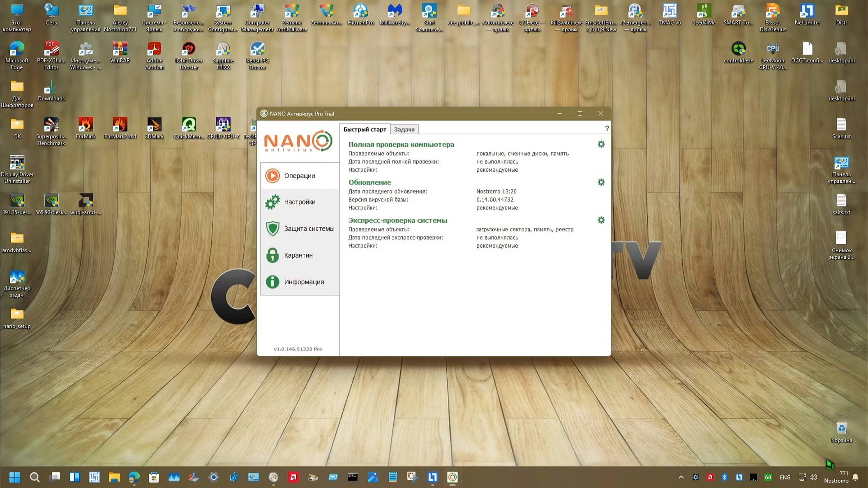This screenshot has width=868, height=488.
Task: Switch to the Задачи tab
Action: (x=404, y=129)
